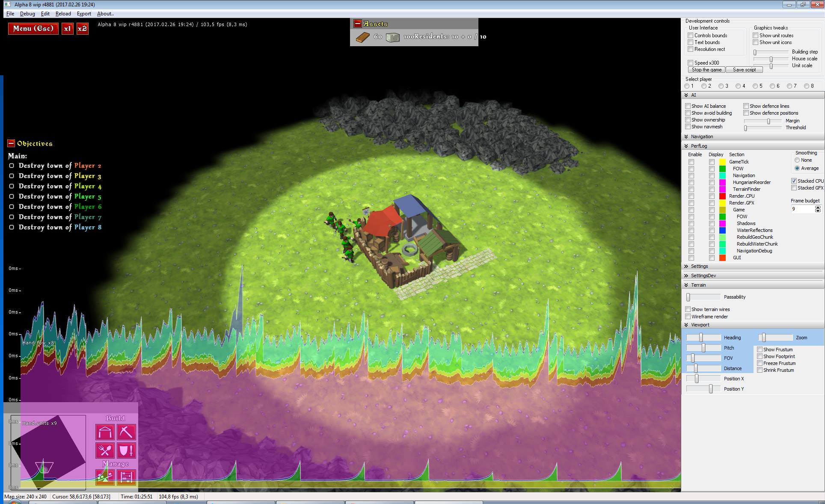
Task: Open the house building category icon
Action: pyautogui.click(x=105, y=432)
